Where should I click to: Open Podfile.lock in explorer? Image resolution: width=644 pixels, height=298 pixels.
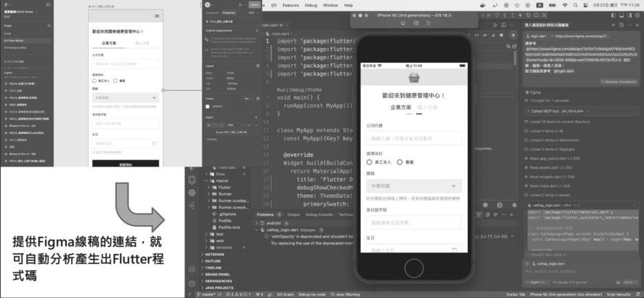click(229, 228)
